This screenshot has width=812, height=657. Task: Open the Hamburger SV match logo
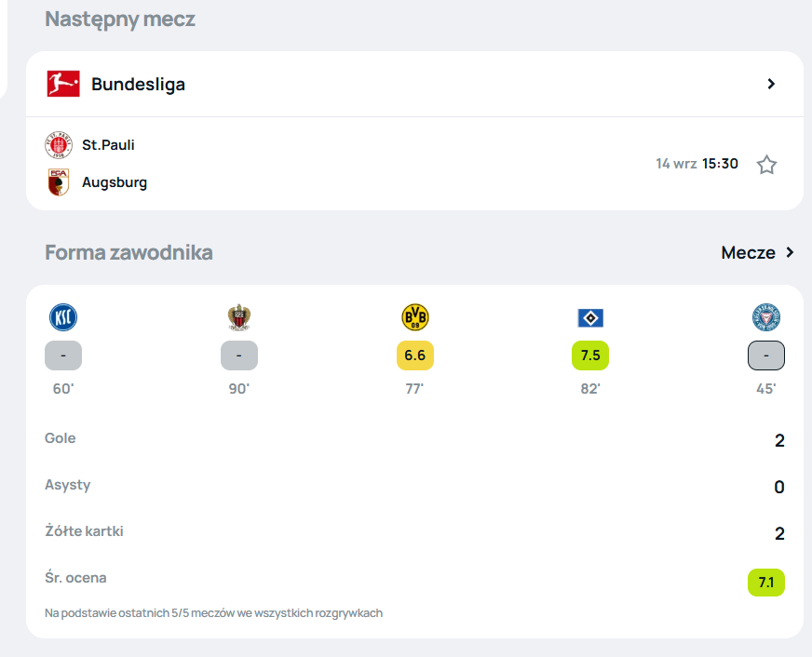pos(590,317)
